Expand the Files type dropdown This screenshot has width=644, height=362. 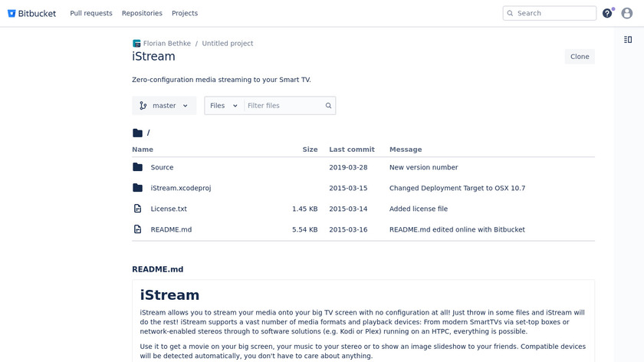(224, 106)
